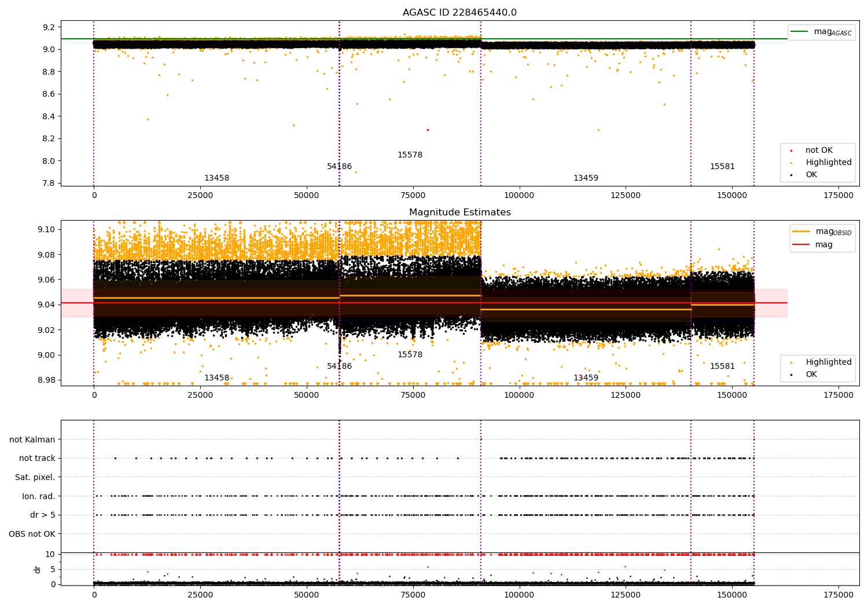Screen dimensions: 868x608
Task: Click the '9.06' y-axis tick label
Action: tap(46, 280)
